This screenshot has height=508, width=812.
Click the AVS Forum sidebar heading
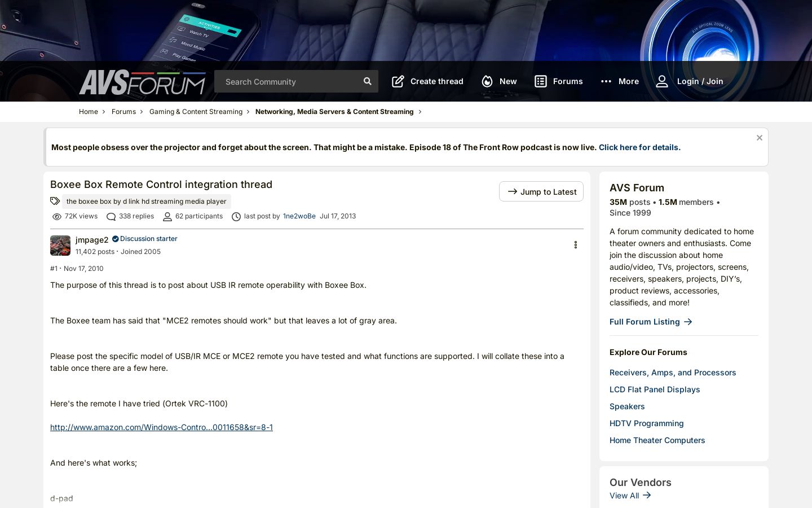637,188
